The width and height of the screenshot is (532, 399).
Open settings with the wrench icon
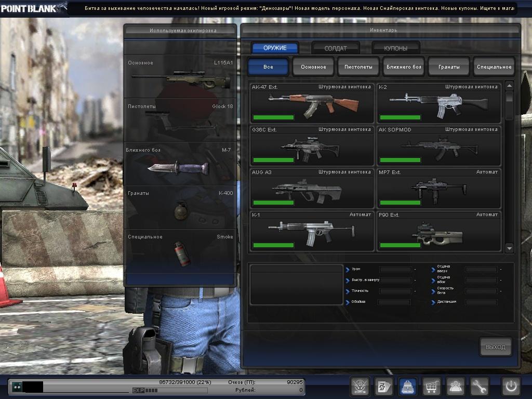point(480,387)
